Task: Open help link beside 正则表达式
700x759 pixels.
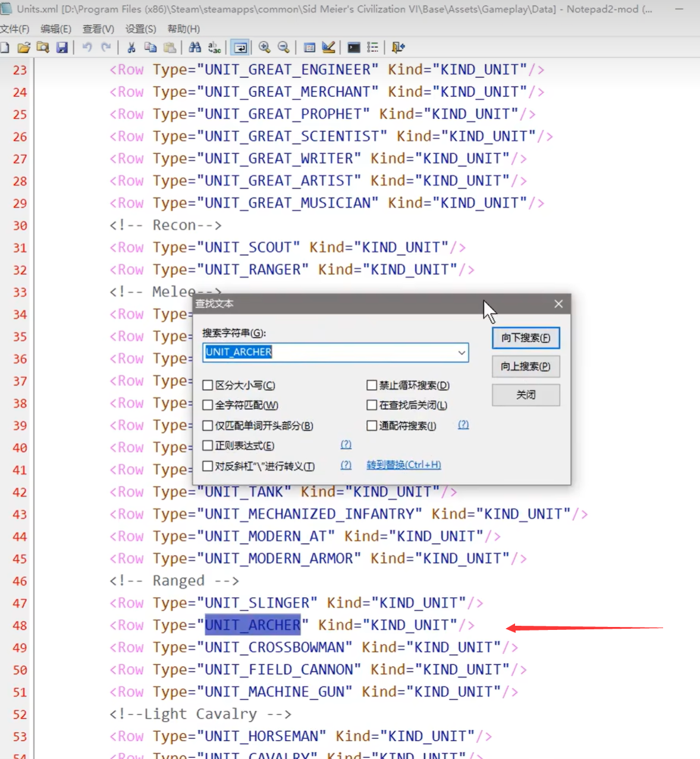Action: click(346, 445)
